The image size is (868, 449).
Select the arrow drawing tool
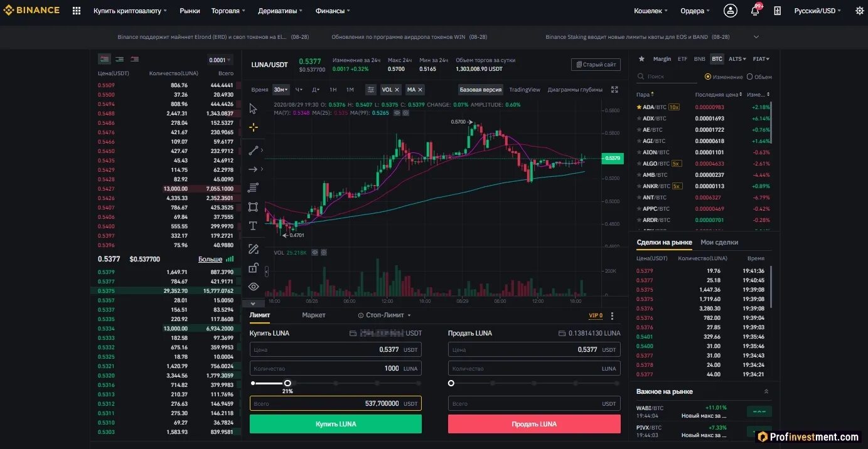click(253, 169)
